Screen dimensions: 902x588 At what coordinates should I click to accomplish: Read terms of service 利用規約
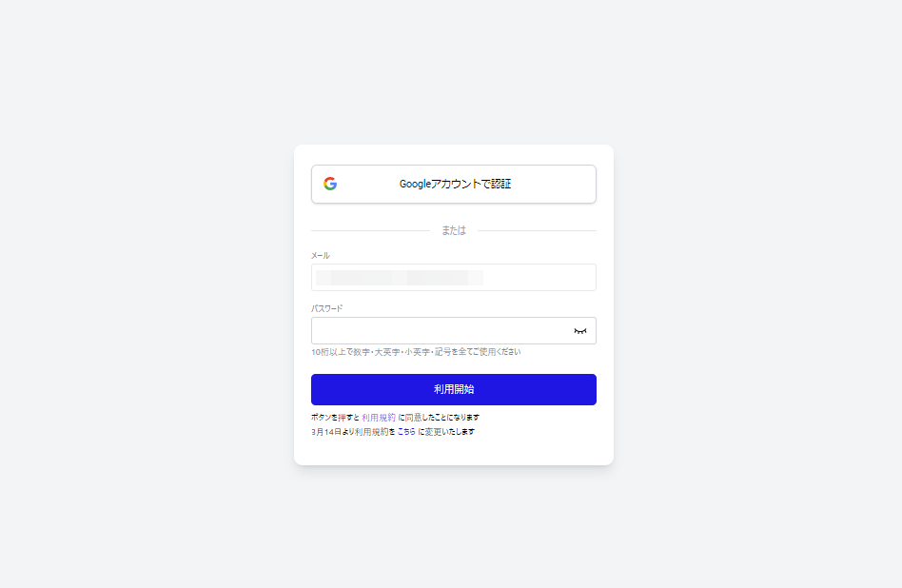pos(379,417)
